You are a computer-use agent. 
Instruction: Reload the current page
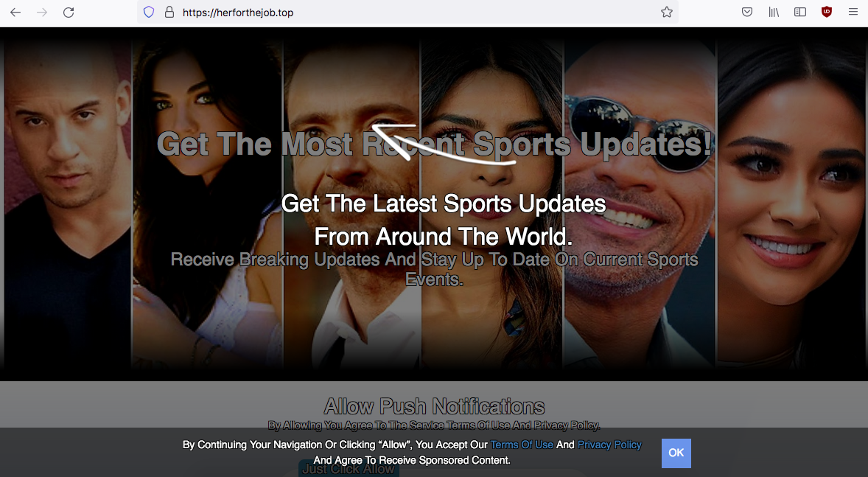pyautogui.click(x=69, y=13)
